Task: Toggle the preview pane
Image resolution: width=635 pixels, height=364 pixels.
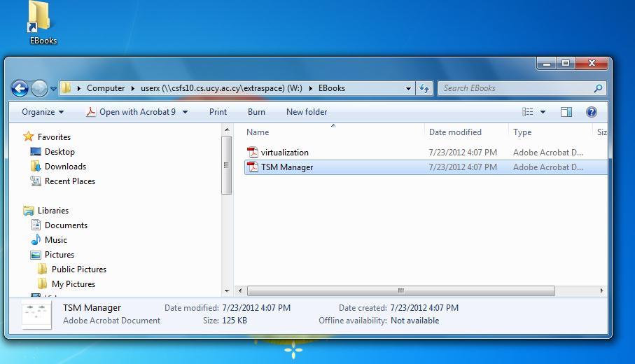Action: click(566, 112)
